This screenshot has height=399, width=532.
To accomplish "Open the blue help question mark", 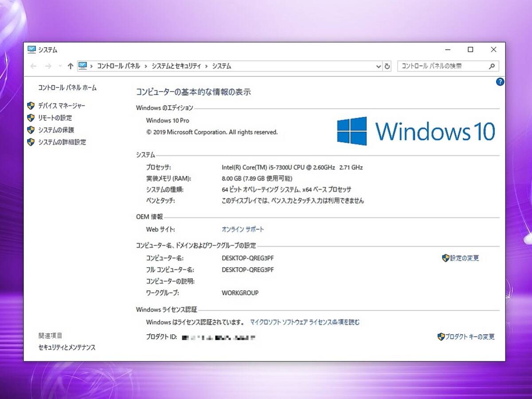I will coord(500,82).
